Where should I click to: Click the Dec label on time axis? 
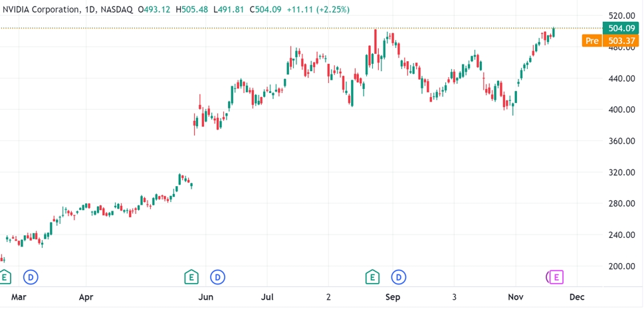coord(577,296)
